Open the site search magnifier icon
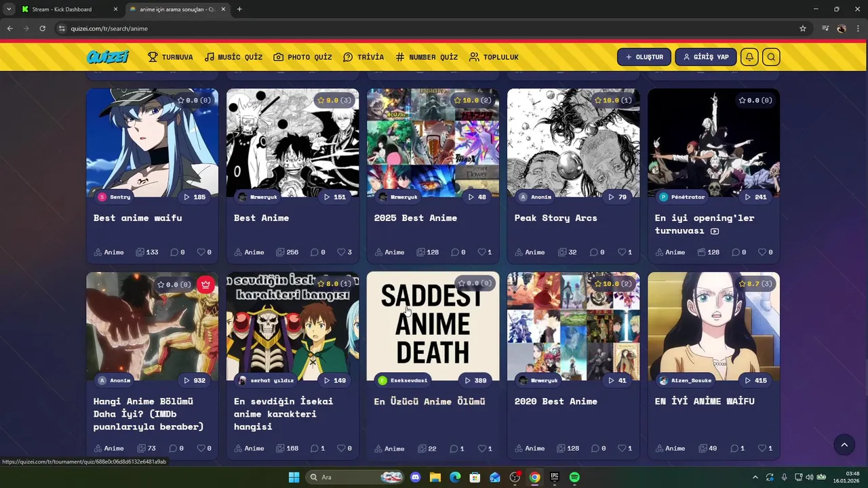The width and height of the screenshot is (868, 488). click(771, 57)
